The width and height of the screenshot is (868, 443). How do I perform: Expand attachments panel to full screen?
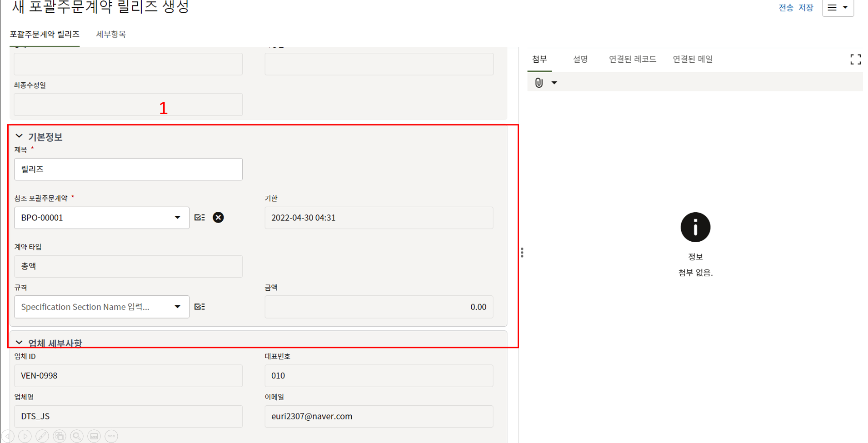tap(855, 60)
